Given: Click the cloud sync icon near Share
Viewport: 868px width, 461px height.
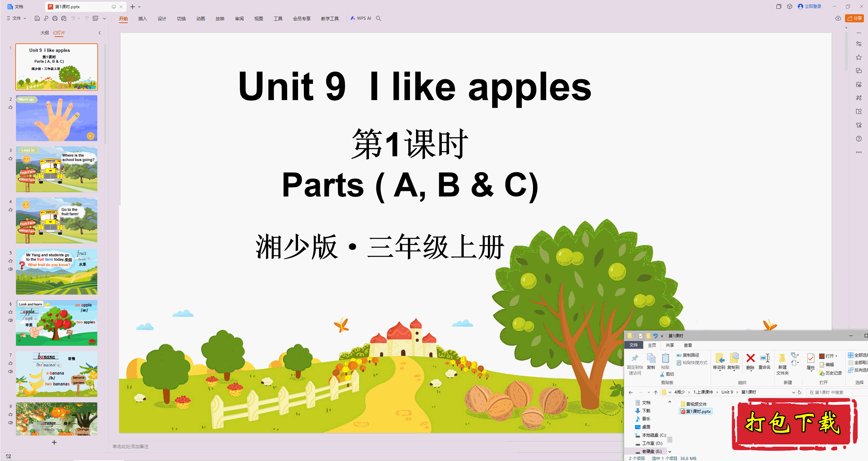Looking at the screenshot, I should 838,18.
